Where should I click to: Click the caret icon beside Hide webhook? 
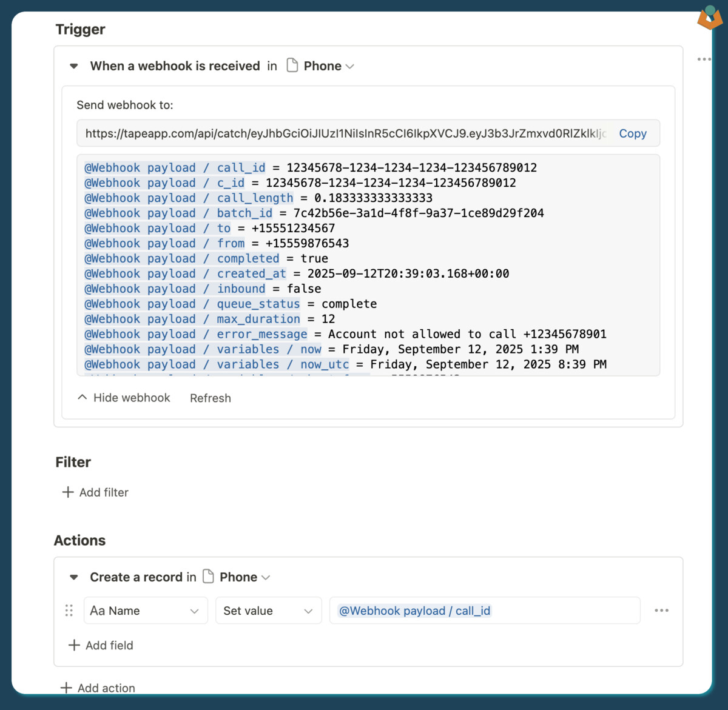click(83, 398)
